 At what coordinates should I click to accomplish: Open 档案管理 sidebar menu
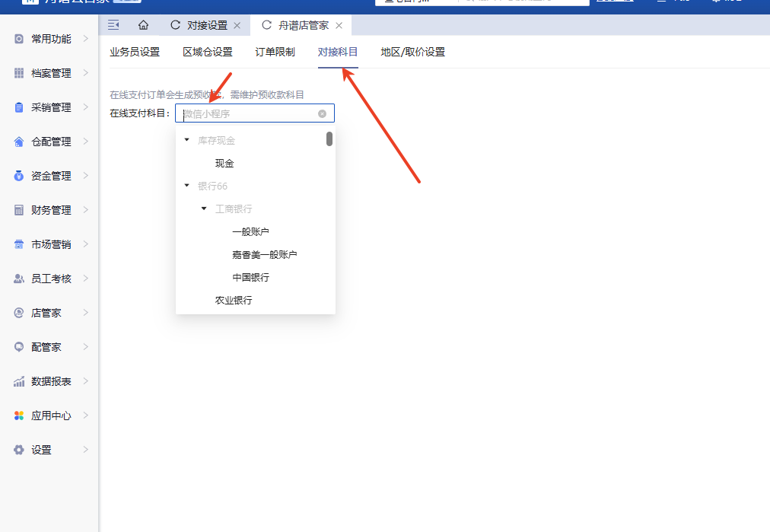click(51, 73)
